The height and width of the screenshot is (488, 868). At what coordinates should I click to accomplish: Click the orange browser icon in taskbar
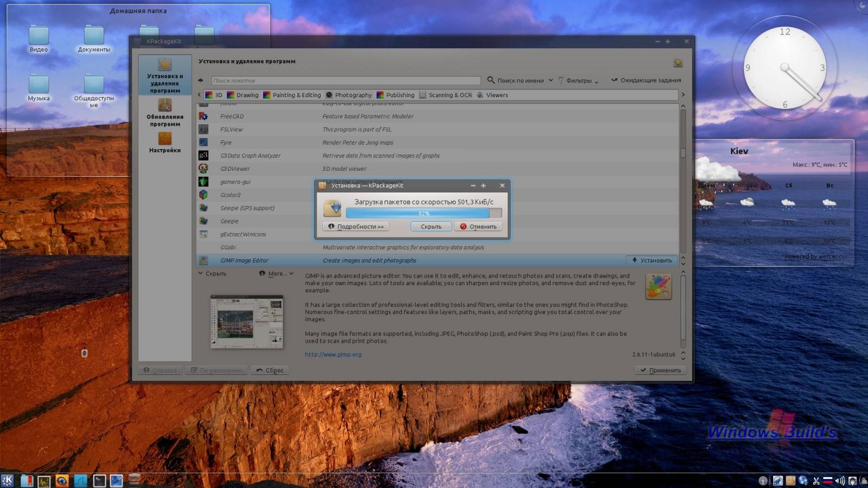coord(62,480)
